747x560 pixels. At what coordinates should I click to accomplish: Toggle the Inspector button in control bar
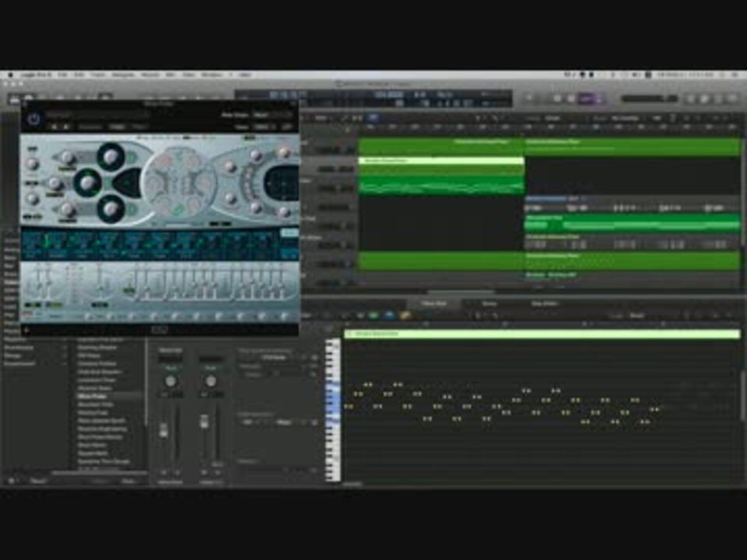point(29,99)
